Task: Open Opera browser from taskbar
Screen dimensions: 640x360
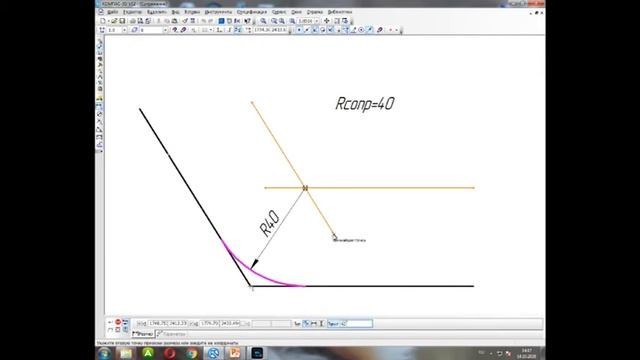Action: (x=170, y=353)
